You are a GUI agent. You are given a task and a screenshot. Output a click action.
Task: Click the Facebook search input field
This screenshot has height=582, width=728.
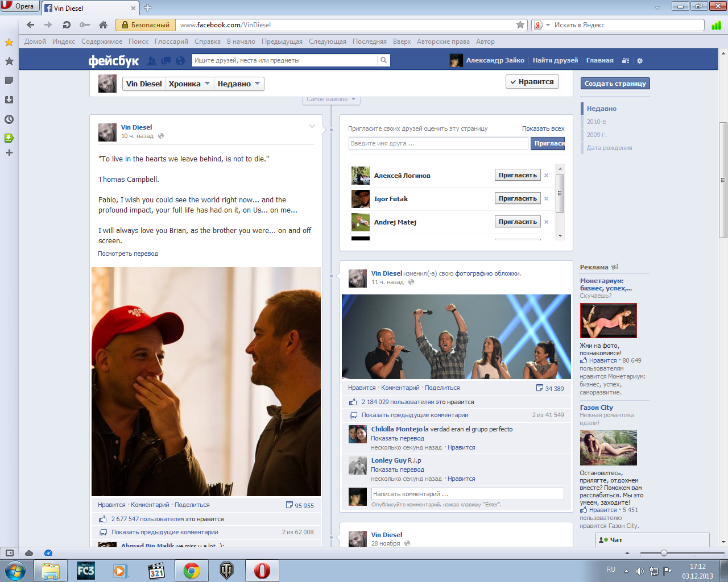click(x=284, y=60)
